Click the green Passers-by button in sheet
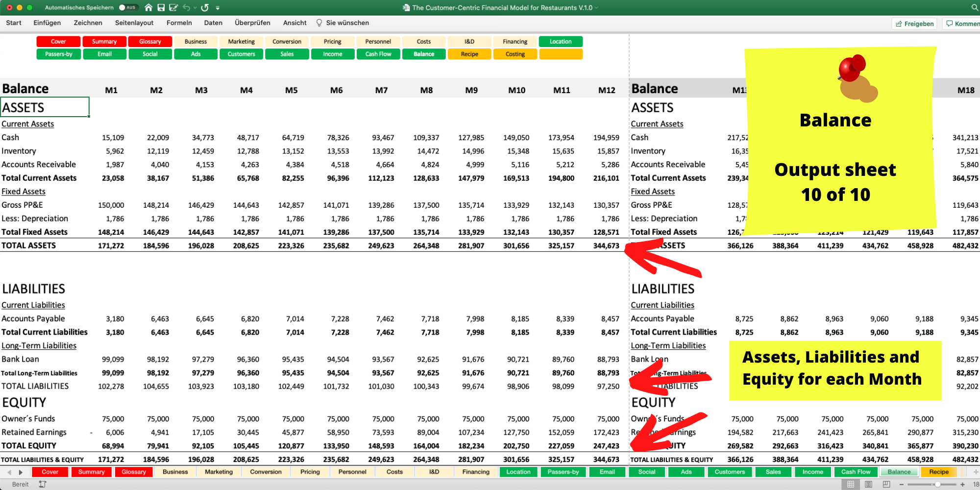 tap(58, 54)
